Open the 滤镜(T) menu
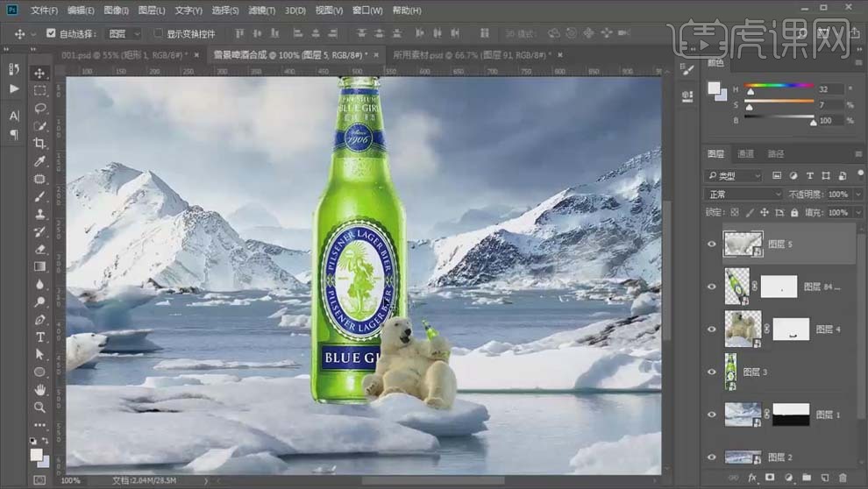The height and width of the screenshot is (489, 868). (x=259, y=11)
